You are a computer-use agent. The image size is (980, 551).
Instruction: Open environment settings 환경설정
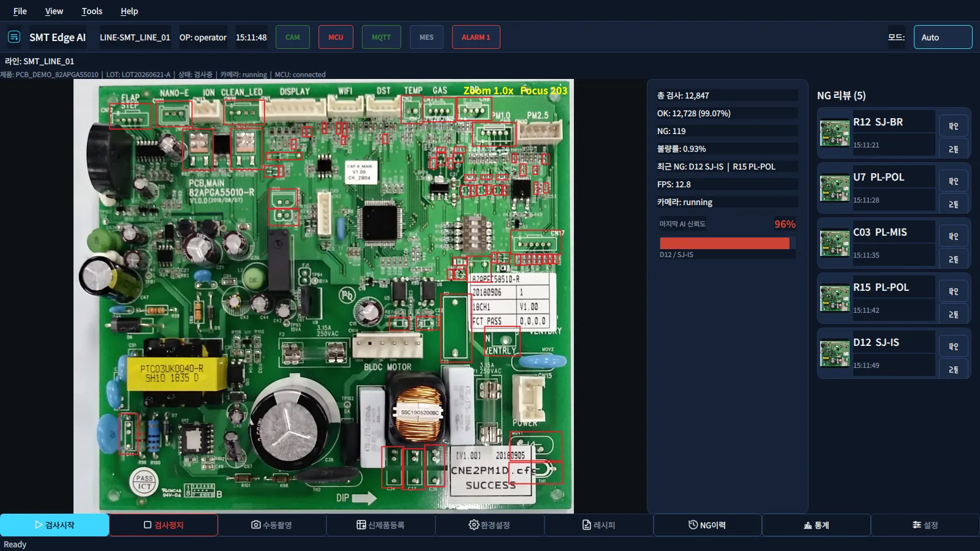pyautogui.click(x=489, y=525)
